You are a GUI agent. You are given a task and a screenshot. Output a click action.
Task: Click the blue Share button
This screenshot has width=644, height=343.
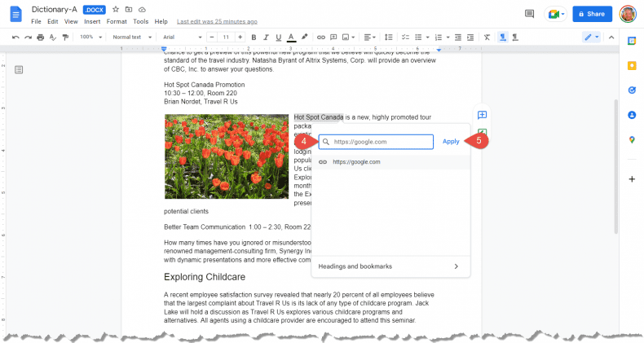pyautogui.click(x=592, y=14)
